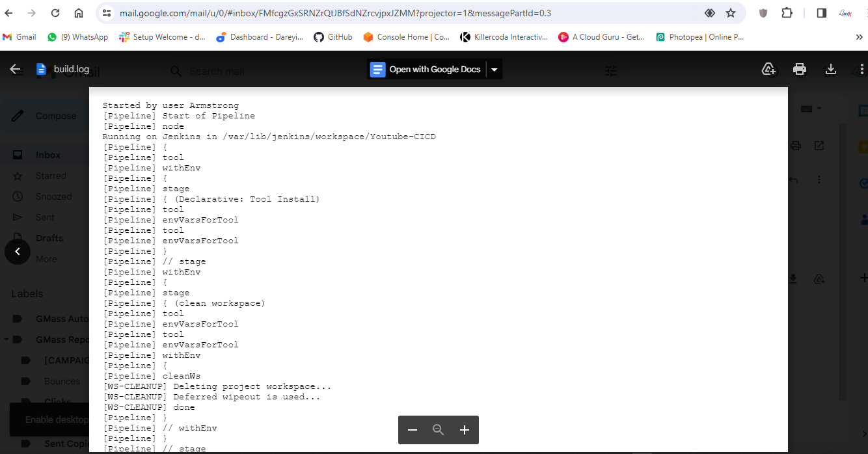868x454 pixels.
Task: Expand the Open with dropdown arrow
Action: pos(494,70)
